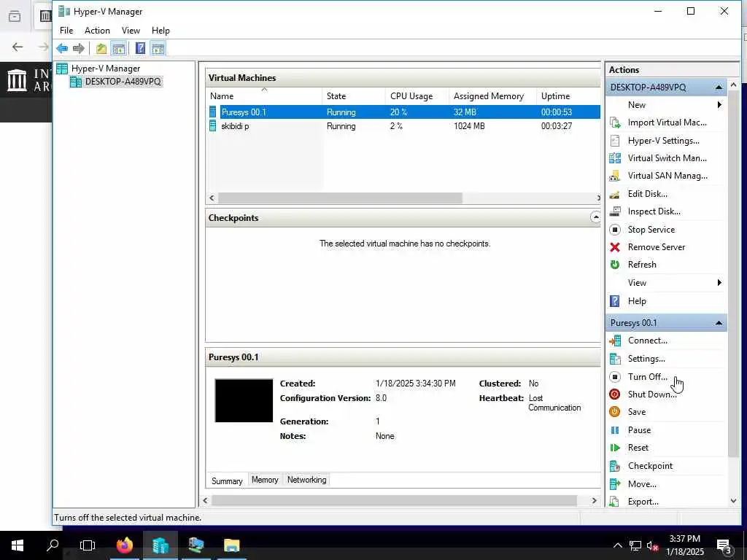
Task: Click the toolbar Forward arrow icon
Action: [79, 48]
